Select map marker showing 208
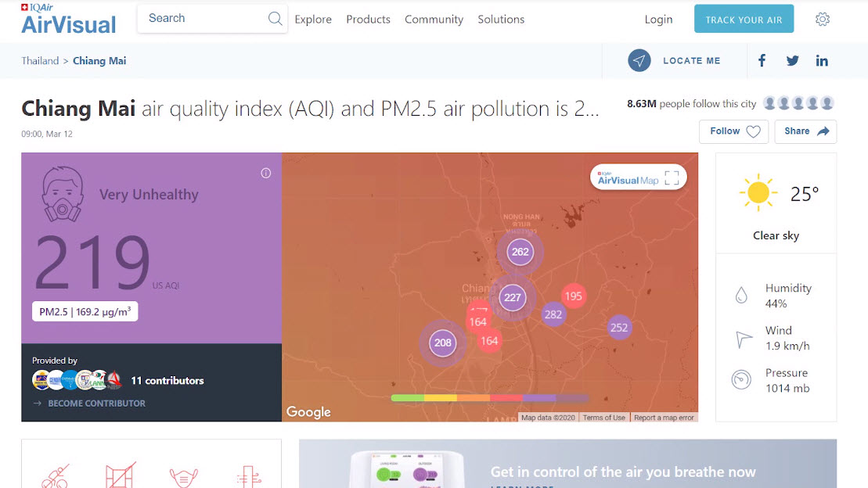This screenshot has width=868, height=488. (442, 343)
